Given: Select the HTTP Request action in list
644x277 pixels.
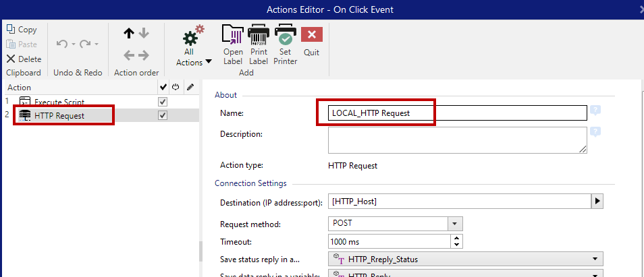Looking at the screenshot, I should tap(59, 115).
